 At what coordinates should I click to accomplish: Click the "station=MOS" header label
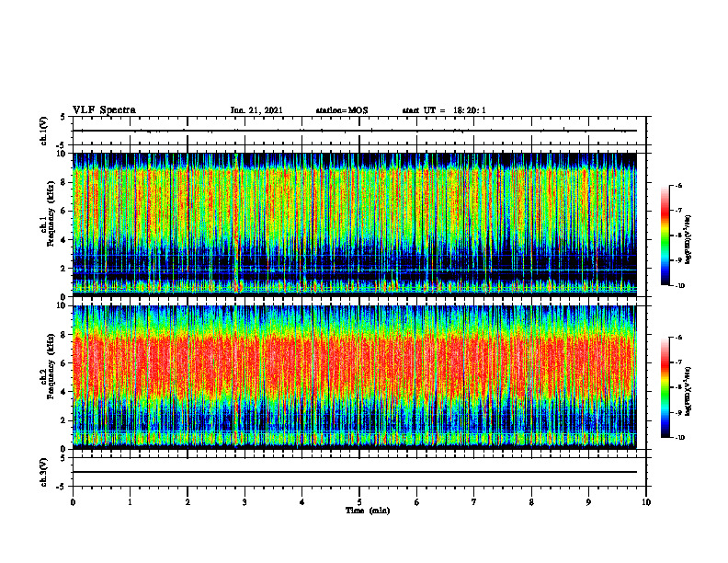tap(342, 110)
